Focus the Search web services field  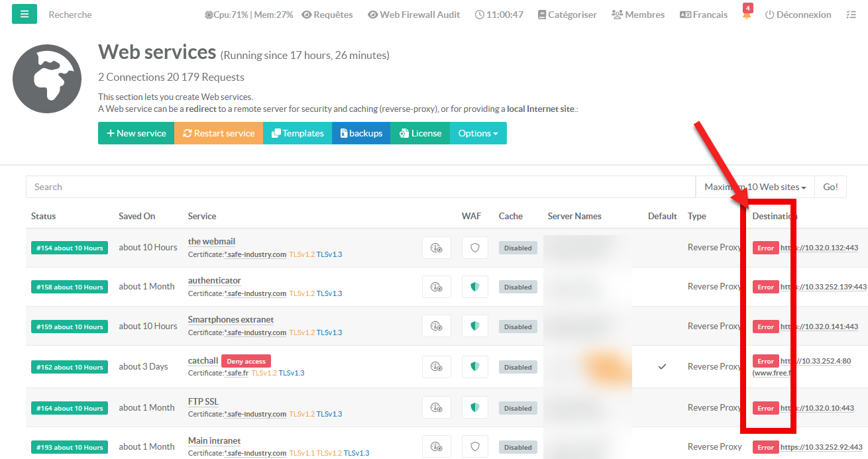coord(360,187)
